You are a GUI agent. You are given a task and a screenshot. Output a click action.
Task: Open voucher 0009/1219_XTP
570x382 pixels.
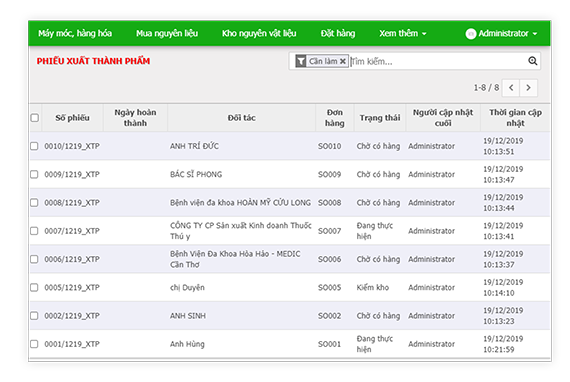[x=72, y=174]
